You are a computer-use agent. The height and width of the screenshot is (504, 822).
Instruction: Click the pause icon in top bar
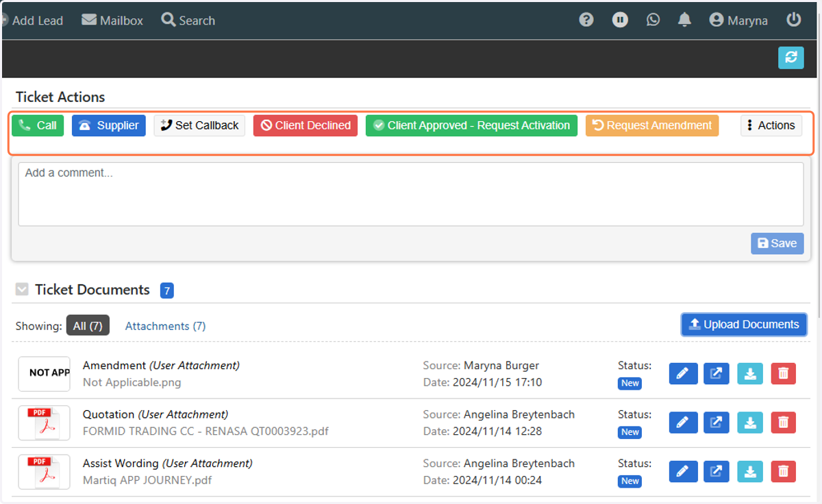tap(620, 20)
